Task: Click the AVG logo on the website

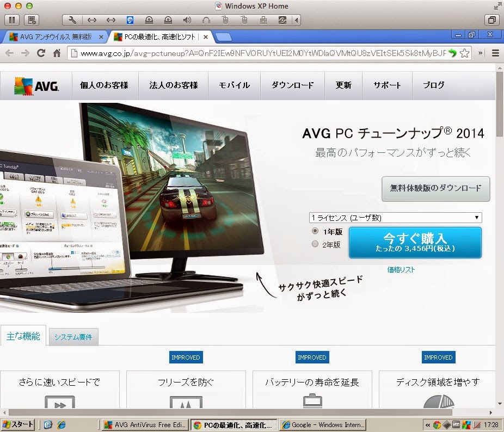Action: tap(36, 86)
